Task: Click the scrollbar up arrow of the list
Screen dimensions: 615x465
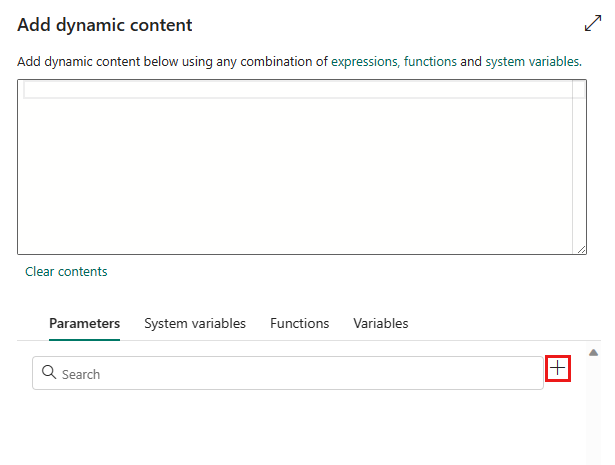Action: [x=593, y=353]
